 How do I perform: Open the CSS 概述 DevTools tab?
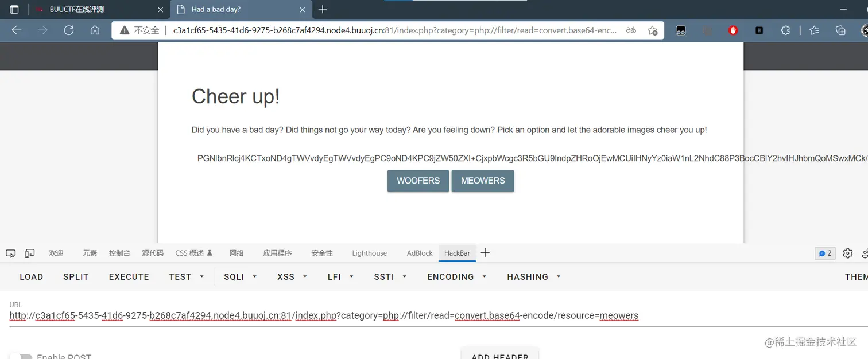click(x=194, y=253)
